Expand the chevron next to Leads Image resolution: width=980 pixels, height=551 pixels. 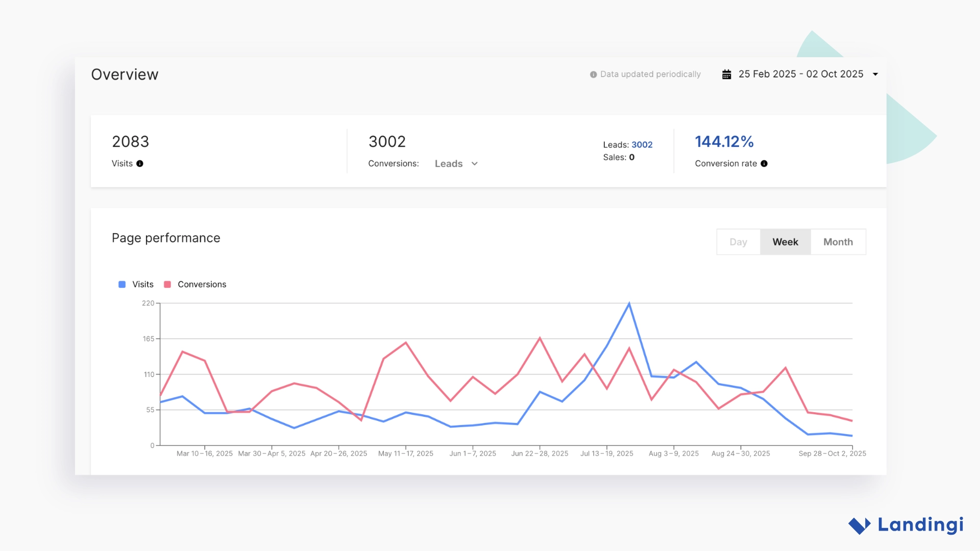point(475,164)
